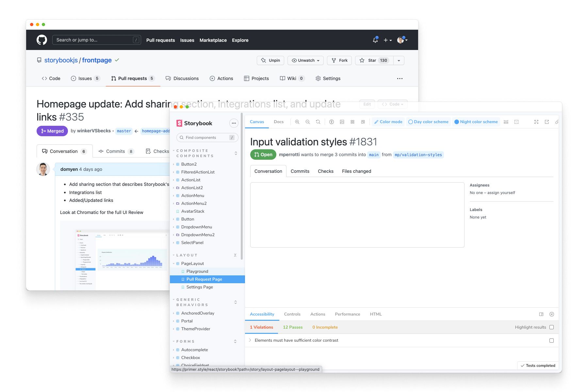Show the 12 Passes tab
This screenshot has width=588, height=392.
[x=293, y=327]
